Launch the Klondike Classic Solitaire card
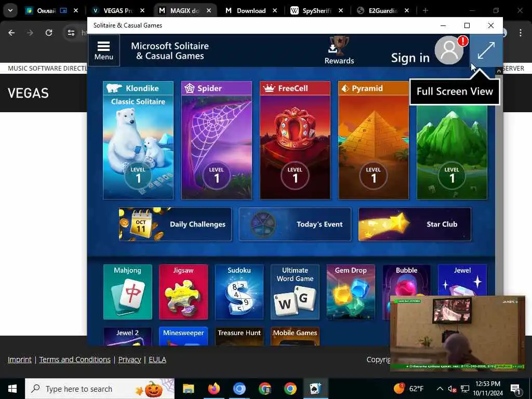532x399 pixels. point(138,140)
